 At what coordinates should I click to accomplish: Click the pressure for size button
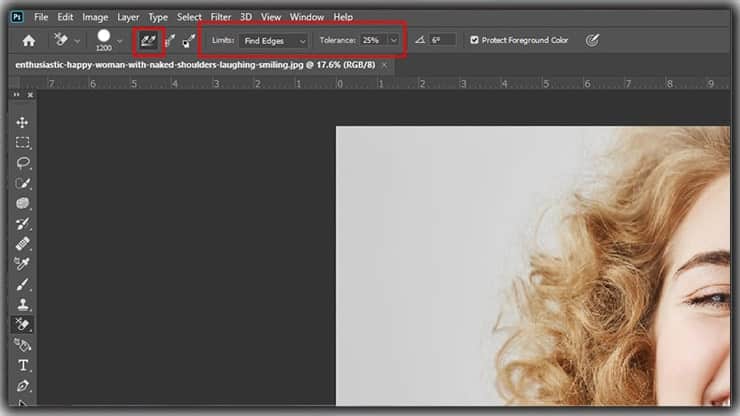pos(592,40)
